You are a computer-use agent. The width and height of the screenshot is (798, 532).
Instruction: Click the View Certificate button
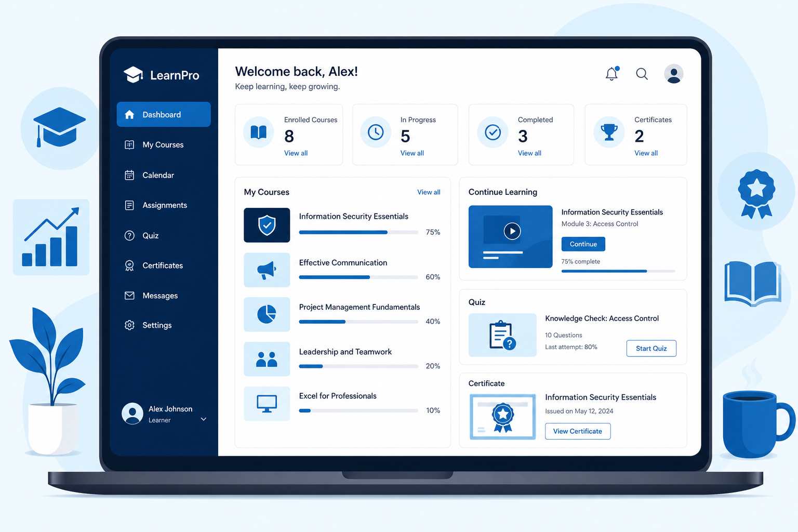pyautogui.click(x=578, y=431)
